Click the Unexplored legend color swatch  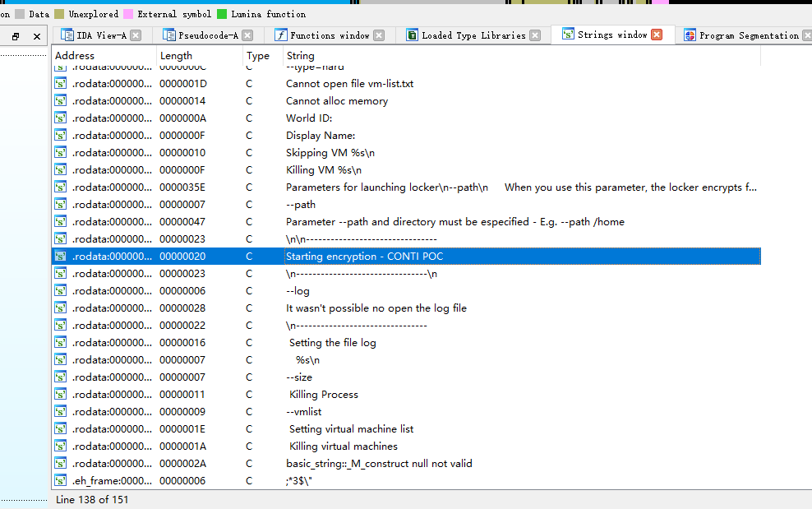click(x=59, y=14)
